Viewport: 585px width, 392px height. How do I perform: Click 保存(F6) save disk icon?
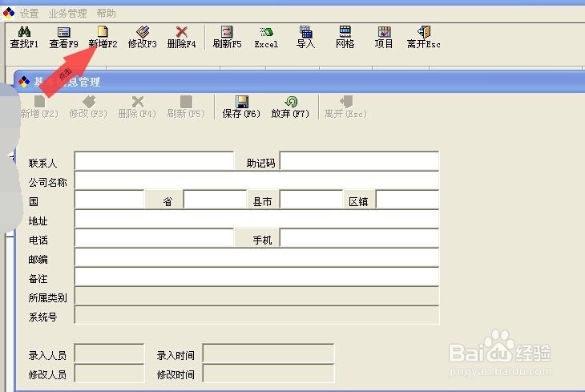(242, 102)
